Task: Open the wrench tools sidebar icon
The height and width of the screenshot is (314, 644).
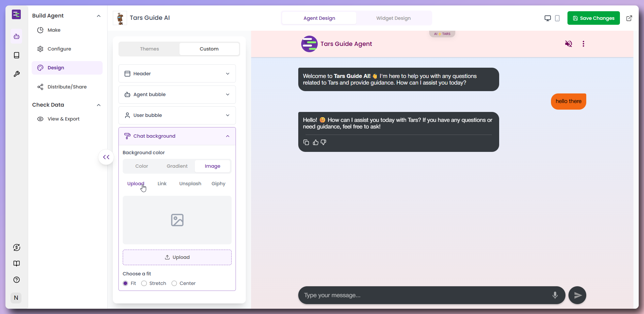Action: tap(16, 74)
